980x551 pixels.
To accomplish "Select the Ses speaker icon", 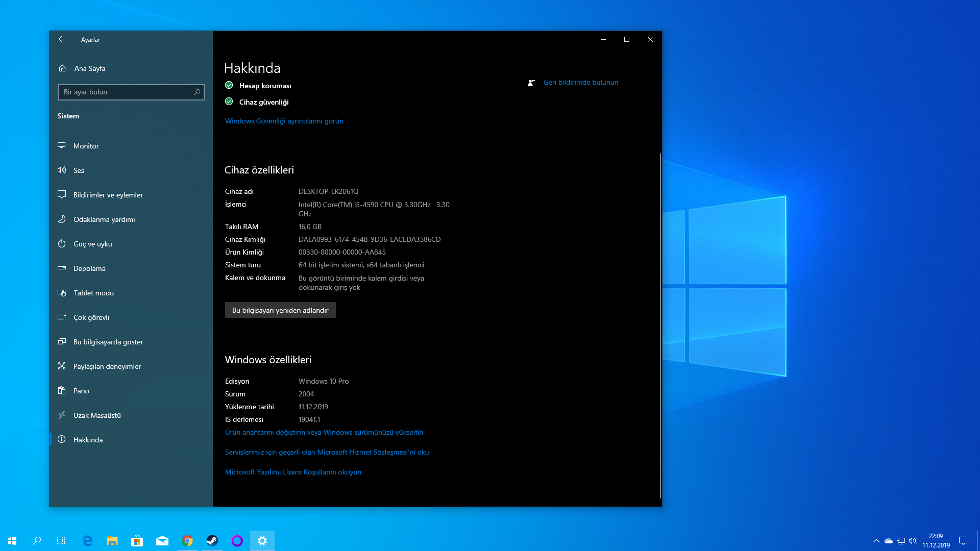I will pyautogui.click(x=62, y=170).
